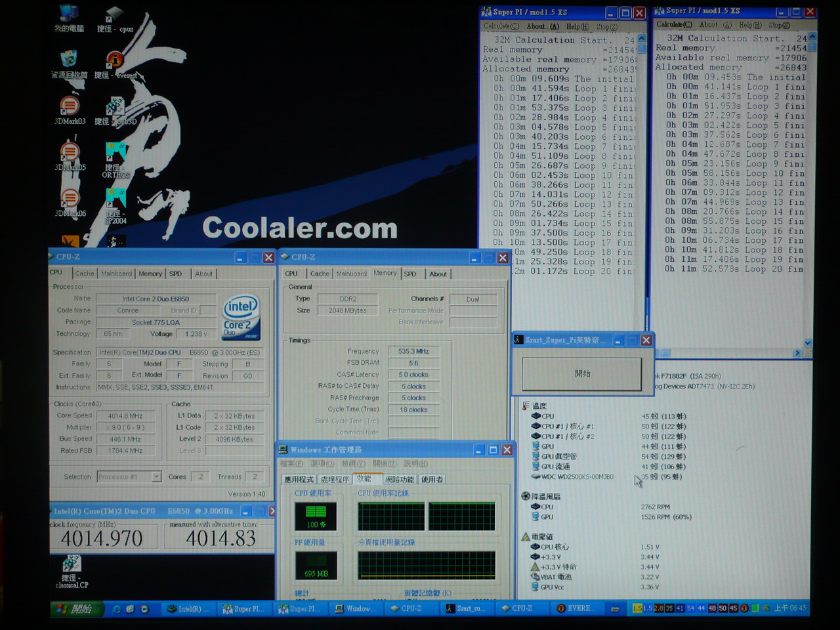Image resolution: width=840 pixels, height=630 pixels.
Task: Open the 3DMark03 desktop shortcut
Action: coord(70,110)
